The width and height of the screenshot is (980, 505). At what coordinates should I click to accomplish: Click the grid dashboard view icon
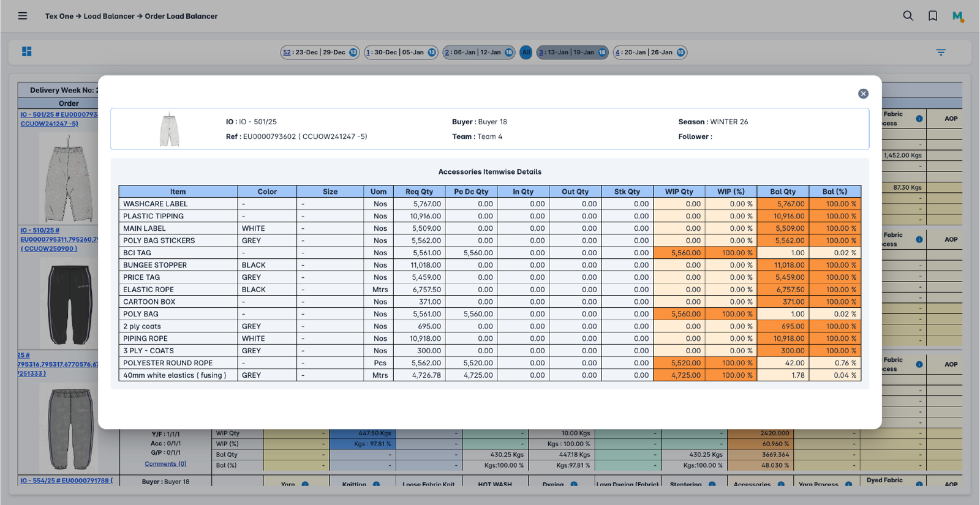(x=27, y=52)
